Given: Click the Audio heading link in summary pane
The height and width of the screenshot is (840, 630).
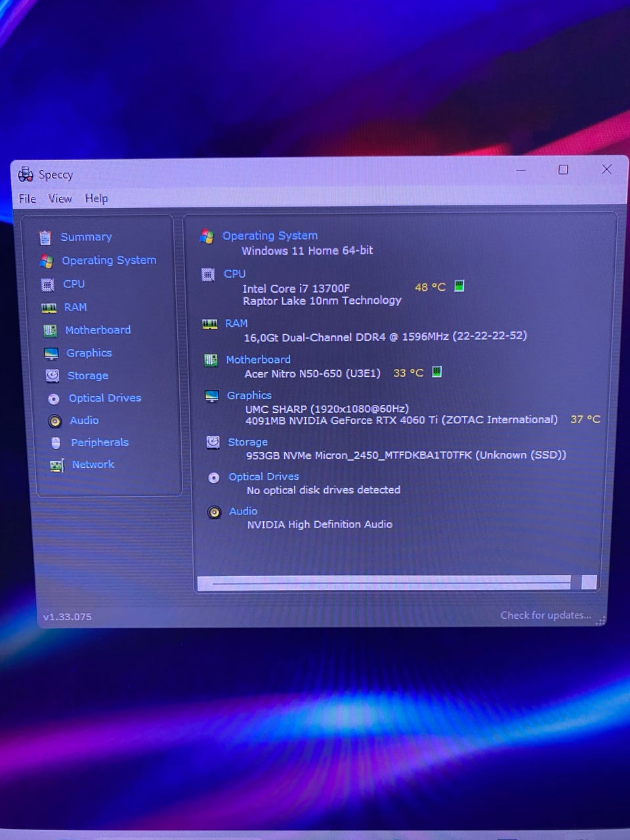Looking at the screenshot, I should pyautogui.click(x=243, y=511).
